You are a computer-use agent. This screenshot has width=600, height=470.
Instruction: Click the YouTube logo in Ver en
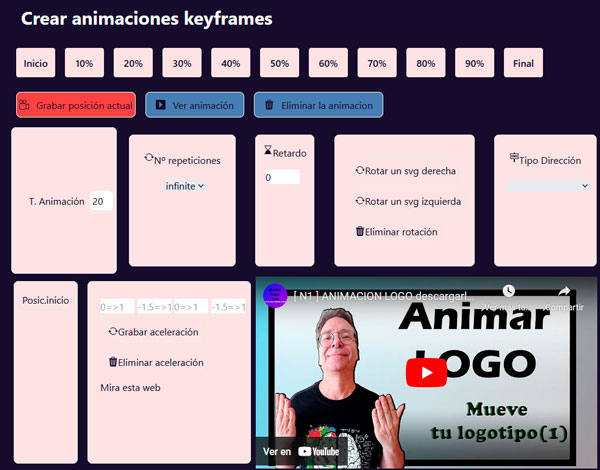pos(318,452)
